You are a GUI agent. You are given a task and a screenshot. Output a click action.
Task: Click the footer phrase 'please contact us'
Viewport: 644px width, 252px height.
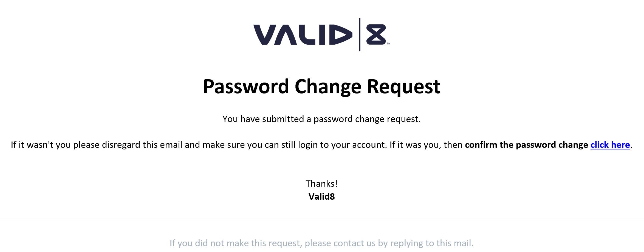tap(340, 243)
